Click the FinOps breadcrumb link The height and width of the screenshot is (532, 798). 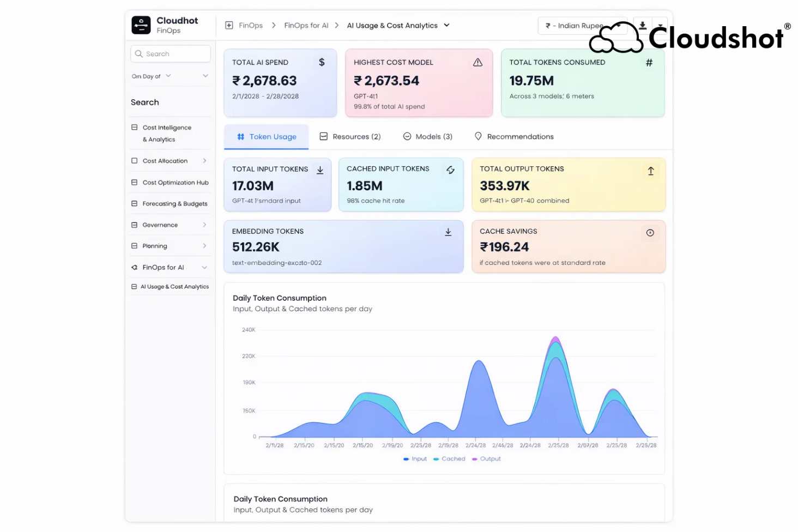click(x=250, y=25)
